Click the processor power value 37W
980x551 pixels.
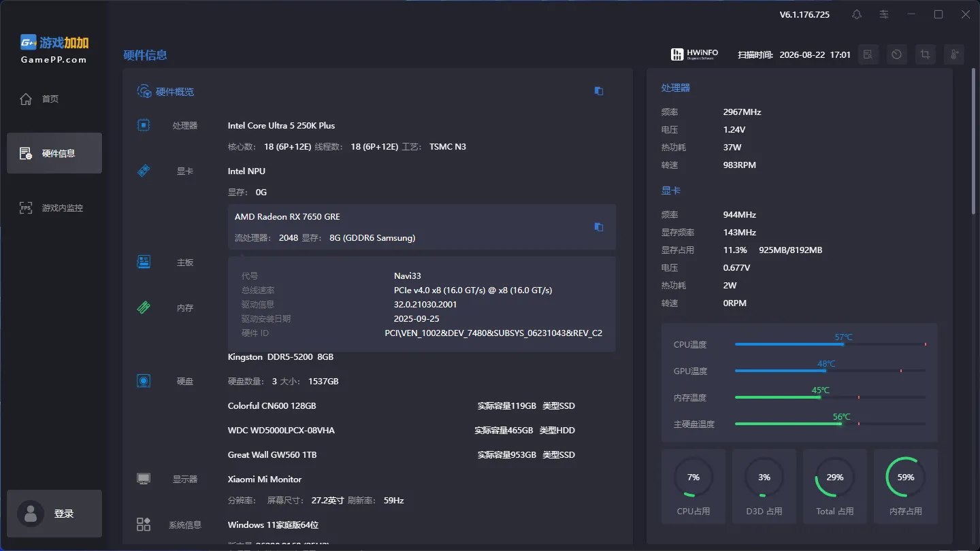click(732, 148)
